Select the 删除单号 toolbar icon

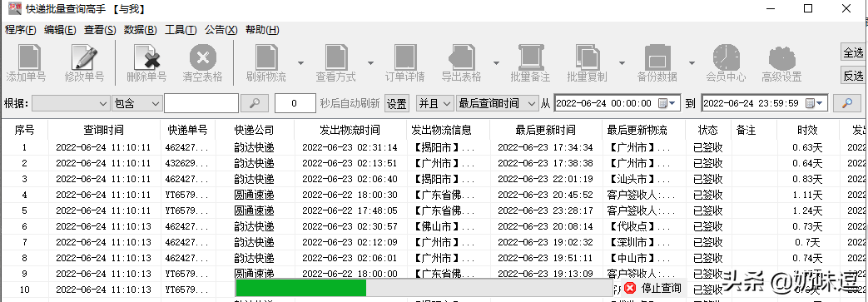pos(146,57)
